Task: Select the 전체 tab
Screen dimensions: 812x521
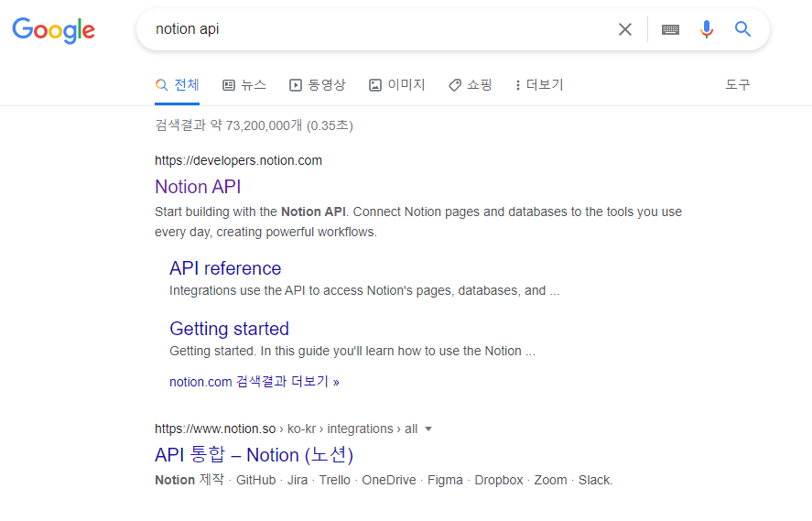Action: tap(177, 85)
